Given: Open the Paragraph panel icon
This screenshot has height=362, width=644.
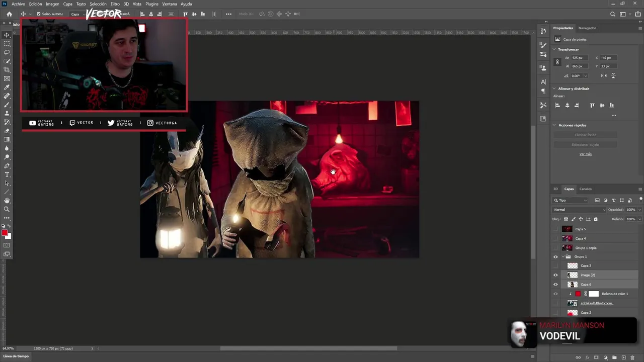Looking at the screenshot, I should coord(543,91).
